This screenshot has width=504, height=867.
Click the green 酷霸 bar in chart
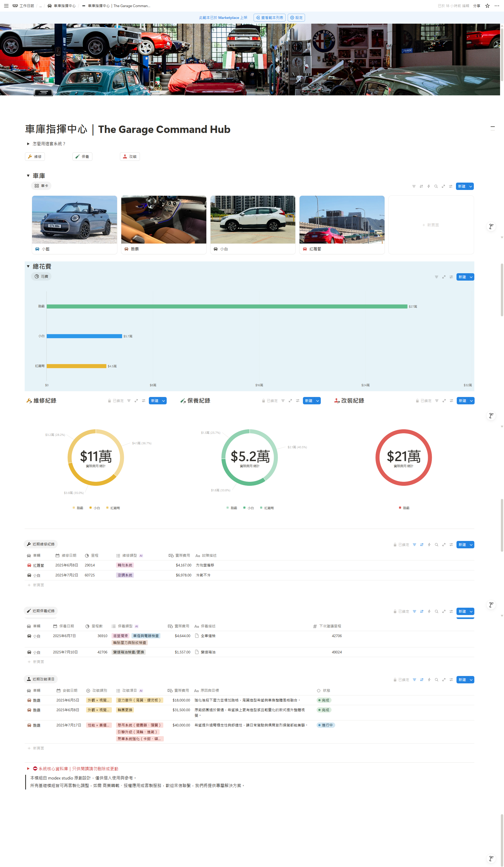[x=227, y=307]
